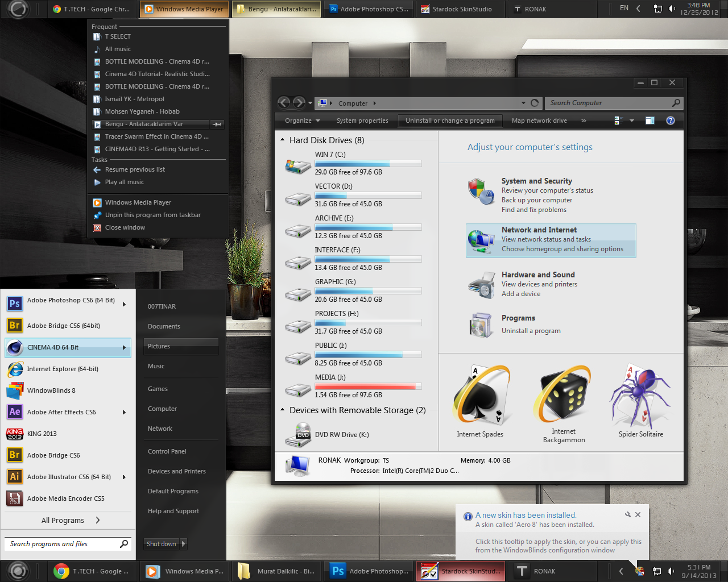728x582 pixels.
Task: Click the ARCHIVE (E:) capacity bar
Action: click(x=368, y=227)
